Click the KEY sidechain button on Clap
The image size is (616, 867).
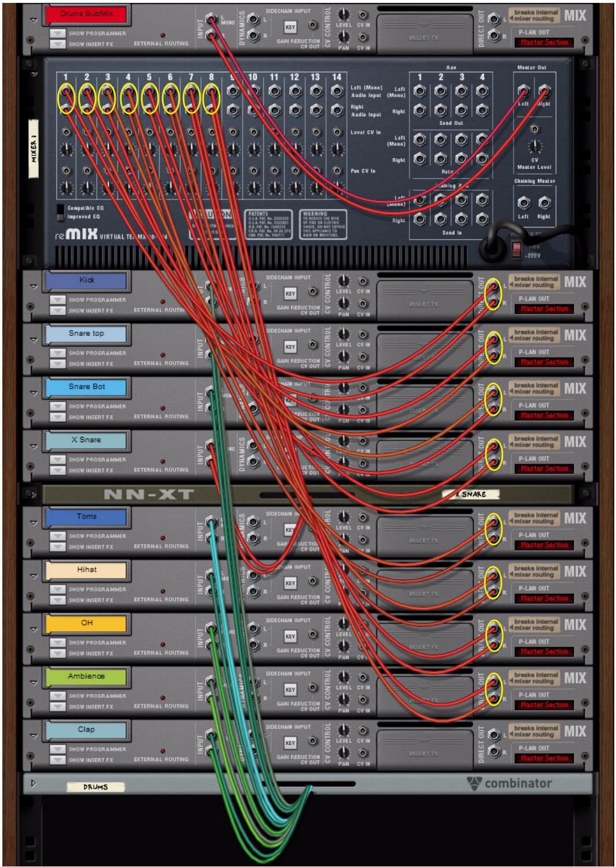click(x=290, y=743)
